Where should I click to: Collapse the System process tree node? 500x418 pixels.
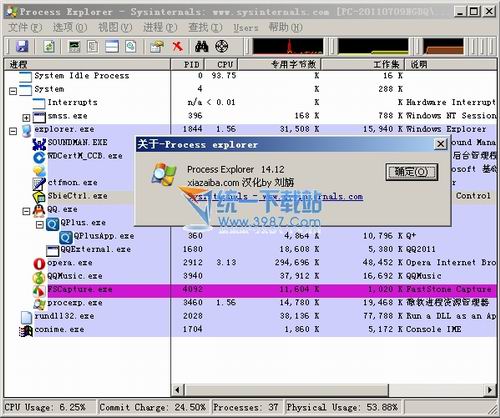[13, 91]
